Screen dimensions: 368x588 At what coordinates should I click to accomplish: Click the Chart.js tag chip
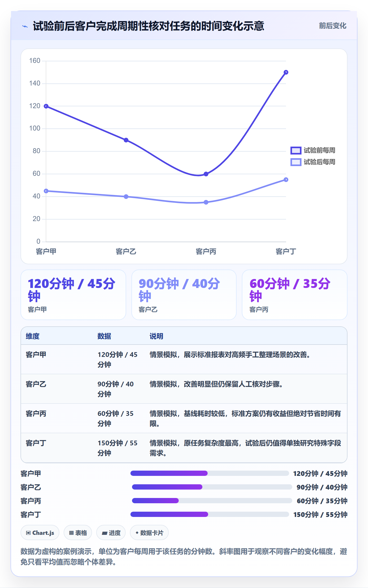(40, 533)
